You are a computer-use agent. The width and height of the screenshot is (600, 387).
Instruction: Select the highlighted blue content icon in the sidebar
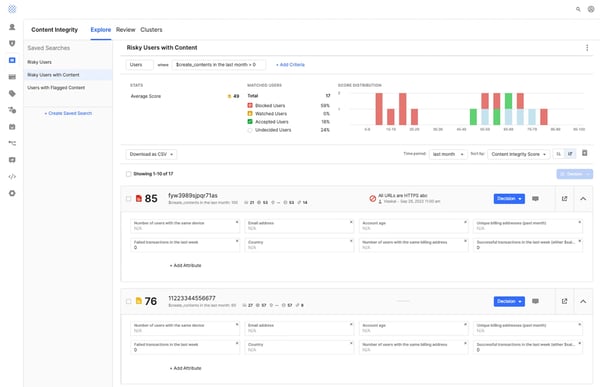point(12,60)
